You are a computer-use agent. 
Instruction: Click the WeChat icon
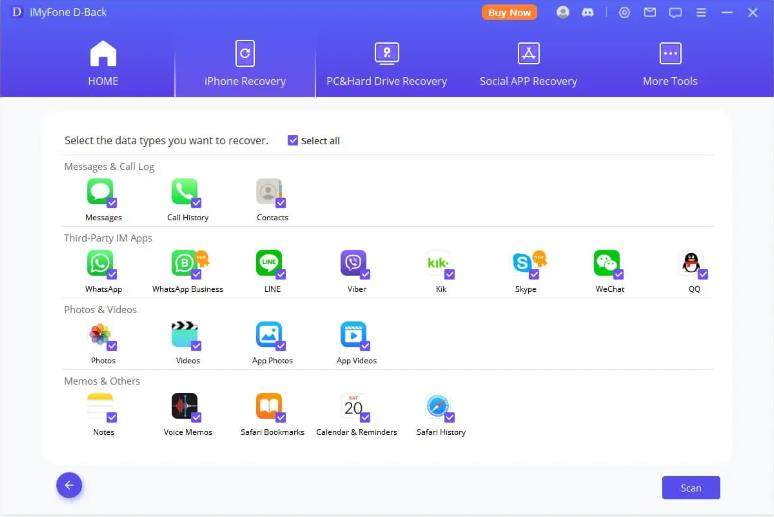pyautogui.click(x=607, y=263)
